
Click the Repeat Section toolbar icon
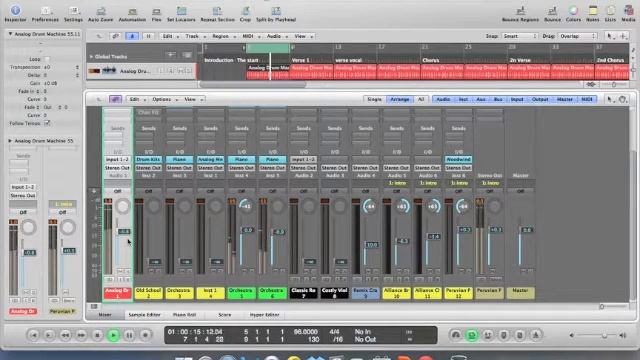pos(218,13)
